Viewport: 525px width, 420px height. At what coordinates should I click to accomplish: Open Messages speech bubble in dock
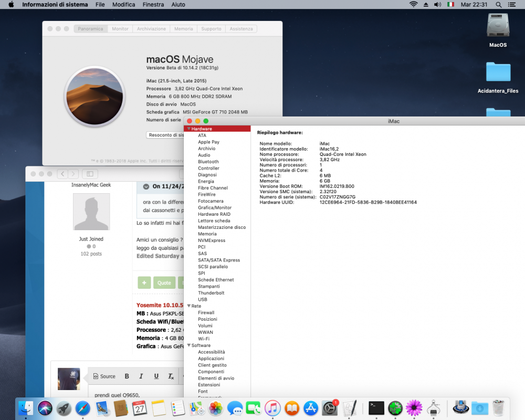(235, 408)
